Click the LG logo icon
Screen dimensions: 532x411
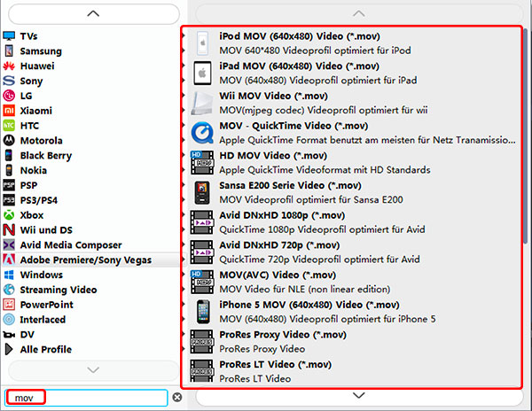[9, 96]
